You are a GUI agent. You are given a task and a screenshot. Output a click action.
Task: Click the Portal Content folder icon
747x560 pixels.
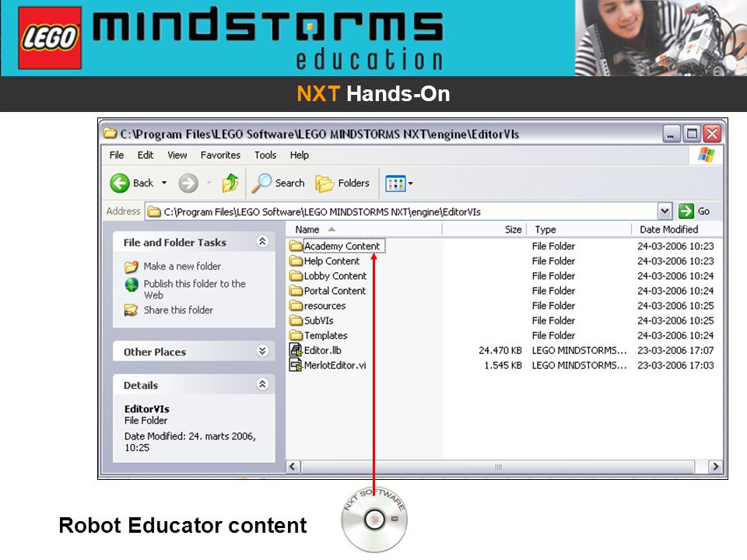point(296,290)
